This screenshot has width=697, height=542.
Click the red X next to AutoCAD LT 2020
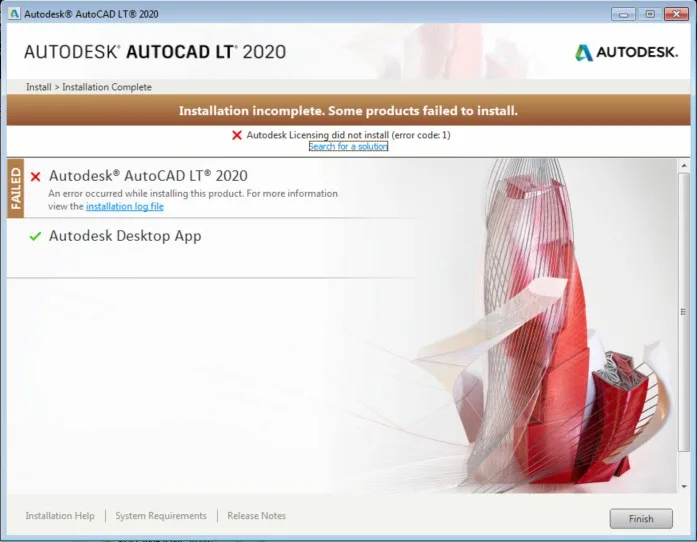(x=36, y=176)
